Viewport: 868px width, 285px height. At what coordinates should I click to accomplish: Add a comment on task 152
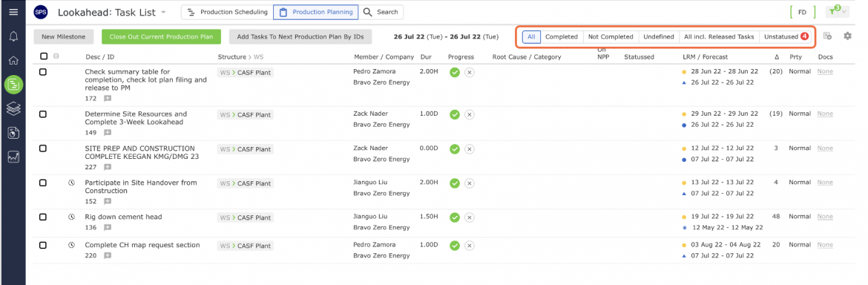[x=108, y=201]
